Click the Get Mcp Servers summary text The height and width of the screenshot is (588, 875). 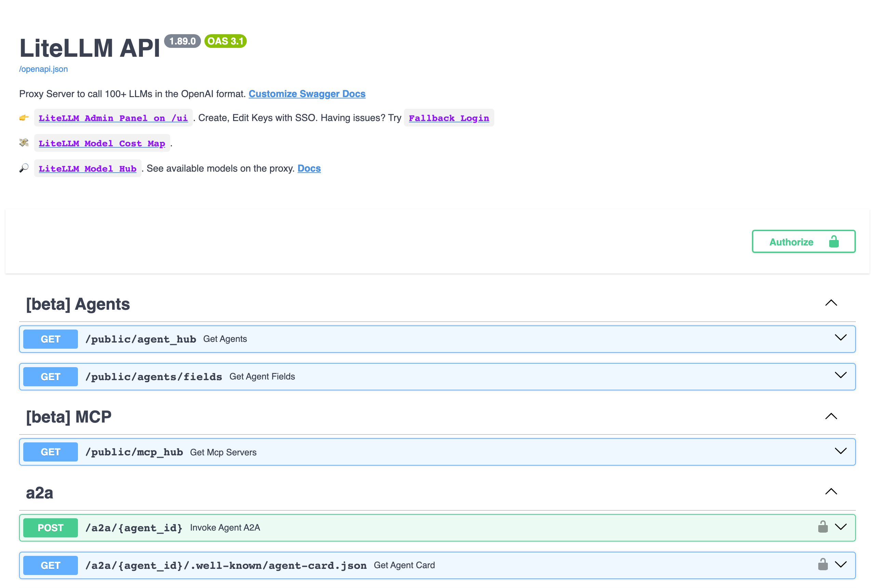[223, 452]
